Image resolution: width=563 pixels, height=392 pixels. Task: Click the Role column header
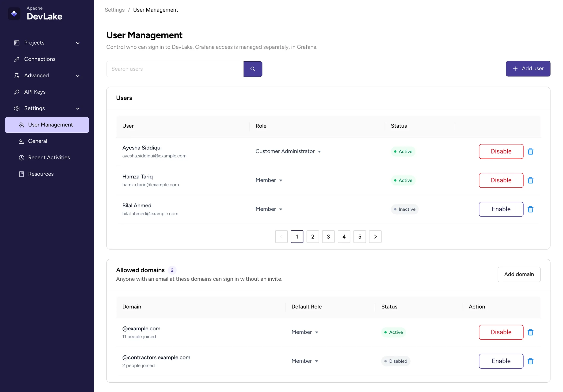pyautogui.click(x=261, y=126)
